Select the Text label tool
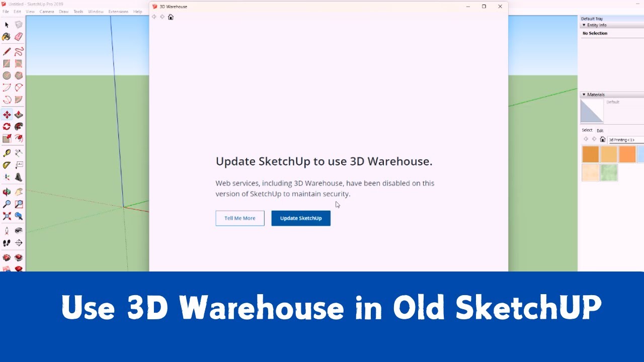Screen dimensions: 644x362 tap(19, 165)
